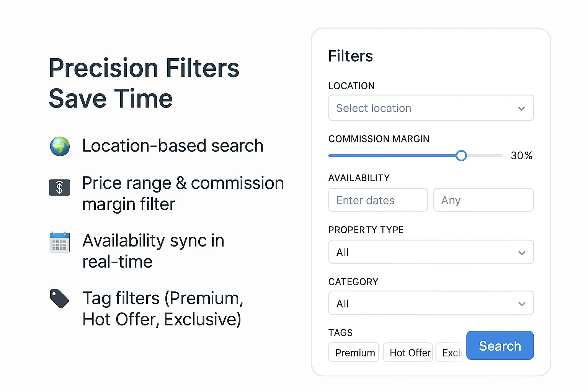Click the globe icon beside Location-based search
The width and height of the screenshot is (588, 392).
[60, 146]
